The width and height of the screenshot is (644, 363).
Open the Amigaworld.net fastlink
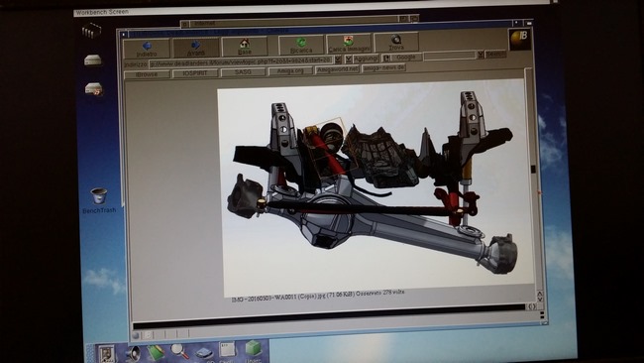click(x=338, y=69)
